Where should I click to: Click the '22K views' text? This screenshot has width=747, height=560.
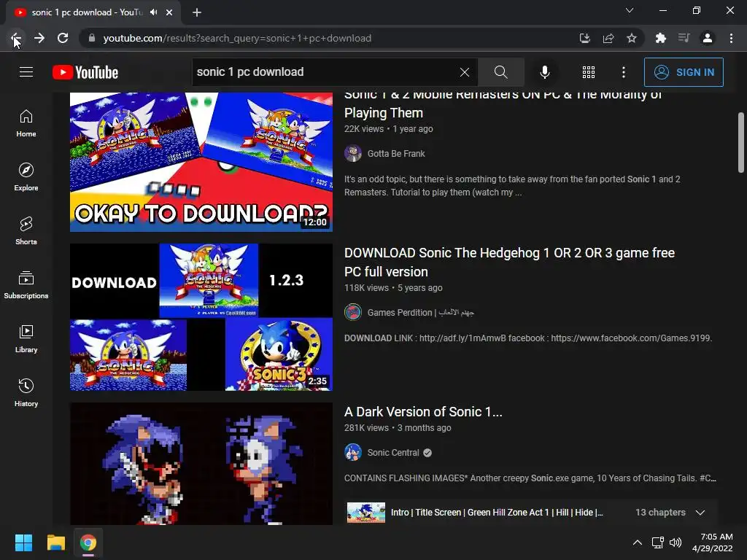[364, 129]
